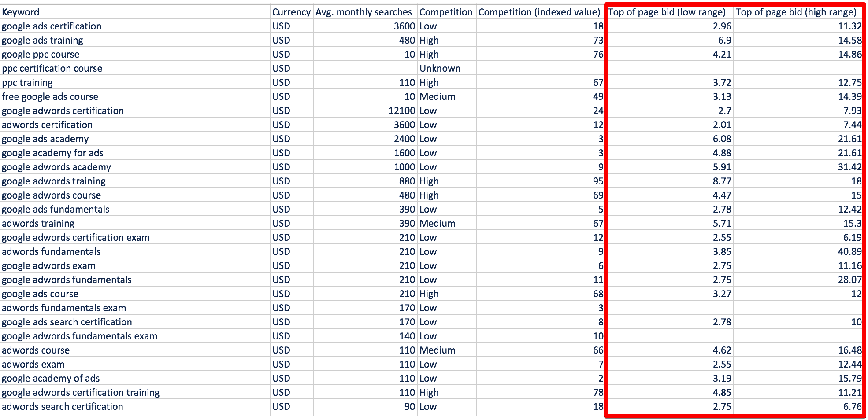This screenshot has width=868, height=420.
Task: Click the 'google adwords fundamentals exam' keyword cell
Action: pyautogui.click(x=135, y=336)
